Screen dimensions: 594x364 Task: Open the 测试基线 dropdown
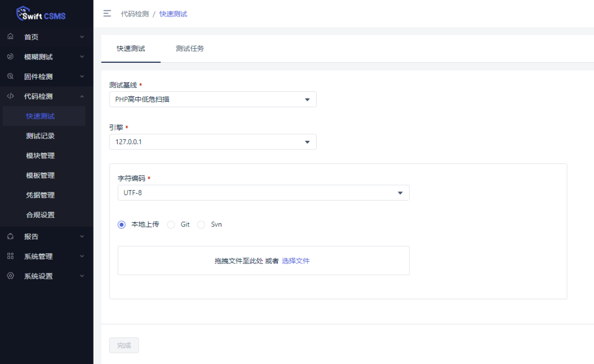pos(213,100)
